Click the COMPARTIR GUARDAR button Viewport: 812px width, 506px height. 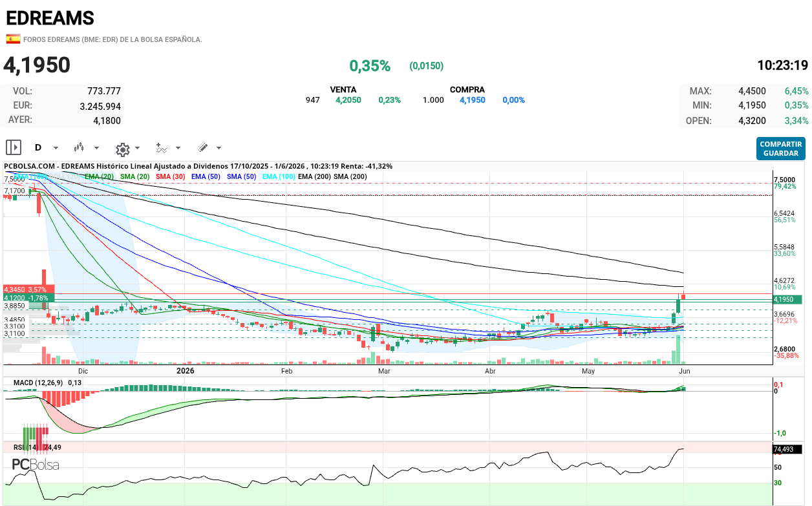(781, 149)
